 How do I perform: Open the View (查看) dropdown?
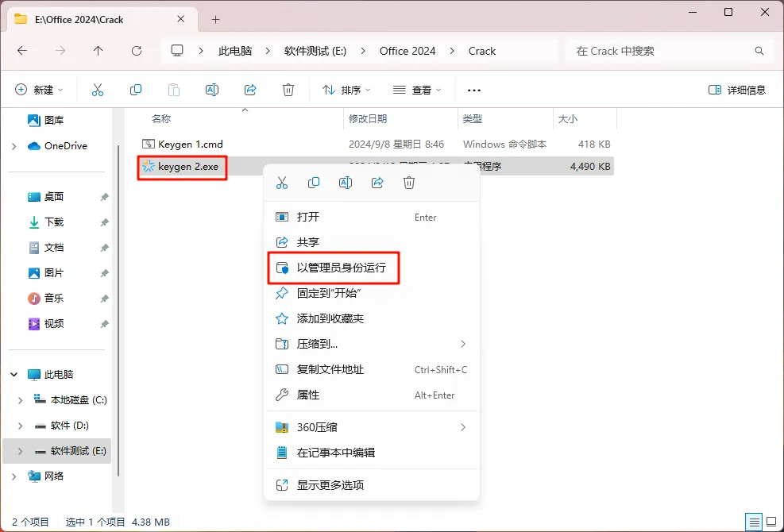[417, 90]
